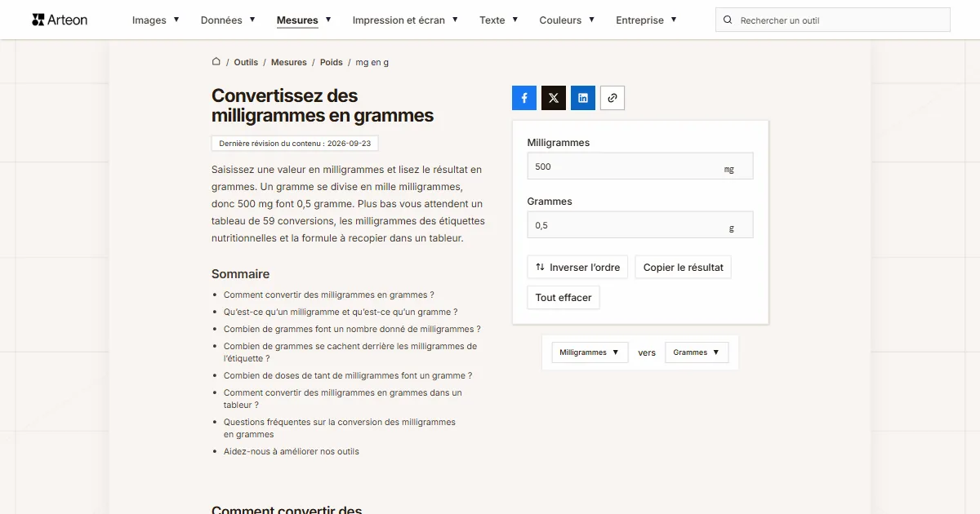Image resolution: width=980 pixels, height=514 pixels.
Task: Open the Texte menu
Action: coord(499,20)
